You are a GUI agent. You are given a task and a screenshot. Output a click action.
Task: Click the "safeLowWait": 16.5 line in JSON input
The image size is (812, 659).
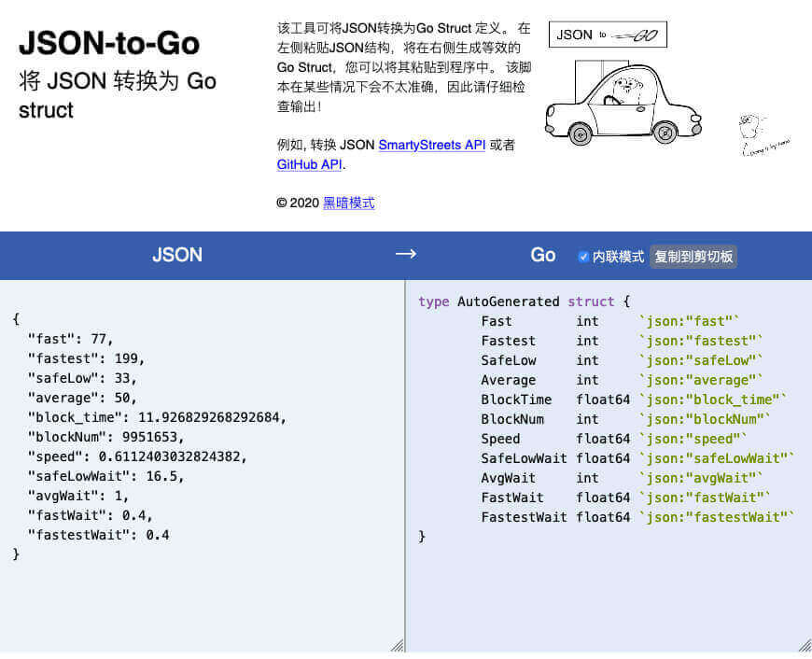(x=106, y=476)
